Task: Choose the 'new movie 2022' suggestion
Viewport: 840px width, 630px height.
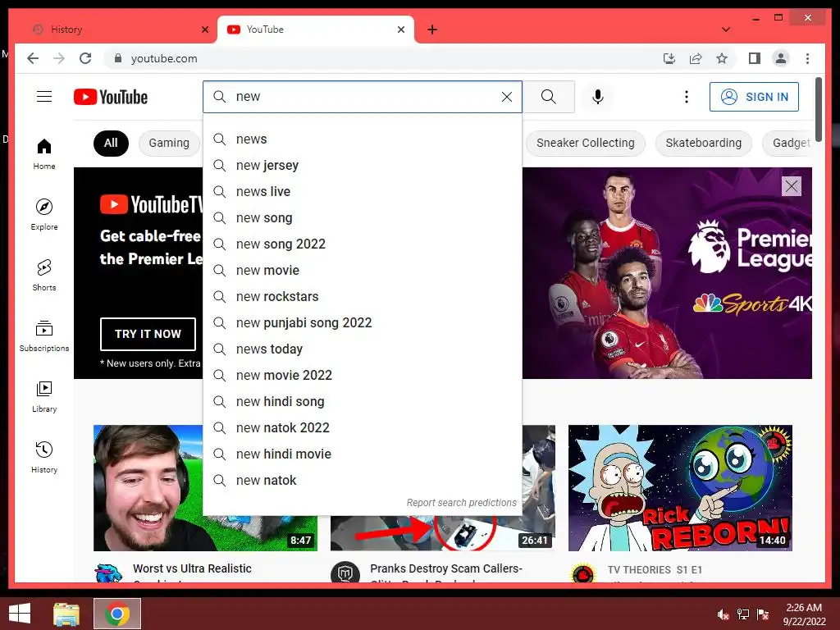Action: pos(362,376)
